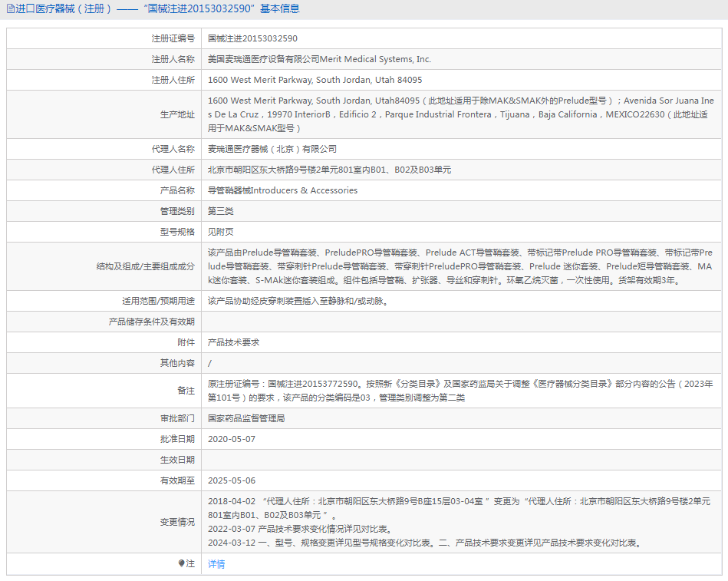The width and height of the screenshot is (728, 581).
Task: Select the 注册证编号 row label
Action: 173,38
